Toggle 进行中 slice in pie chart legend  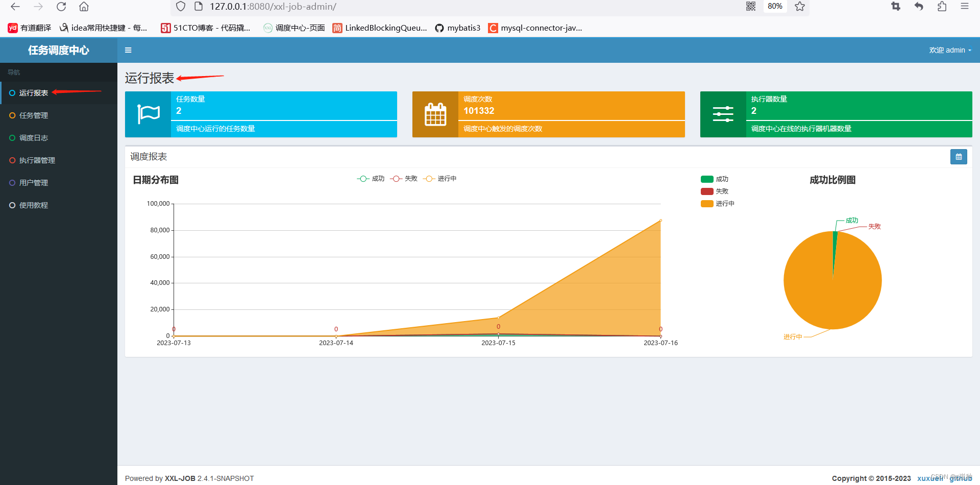[x=718, y=204]
